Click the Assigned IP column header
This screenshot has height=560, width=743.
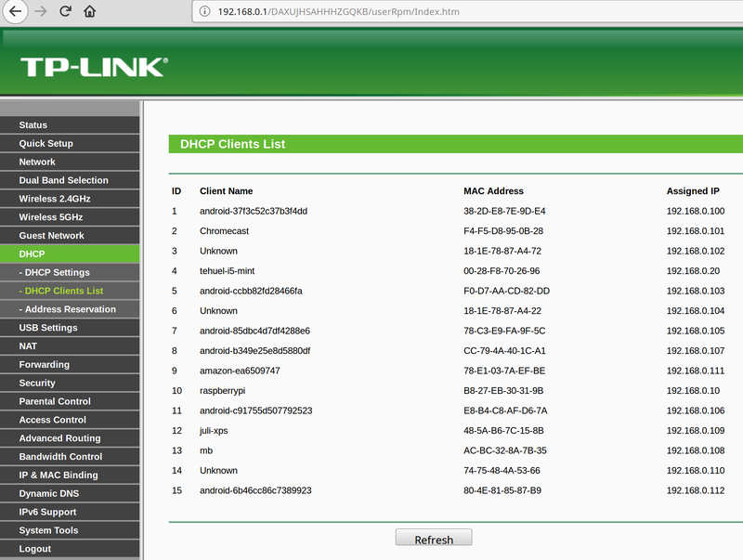tap(693, 191)
